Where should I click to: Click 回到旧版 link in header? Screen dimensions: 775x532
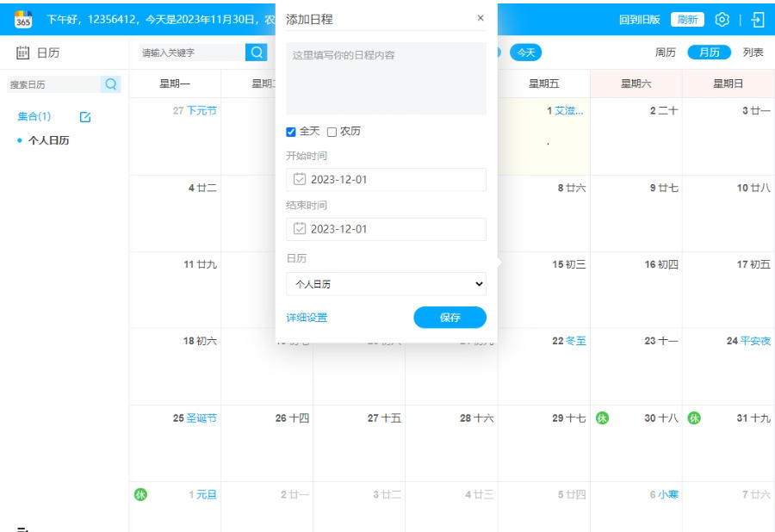pyautogui.click(x=639, y=19)
